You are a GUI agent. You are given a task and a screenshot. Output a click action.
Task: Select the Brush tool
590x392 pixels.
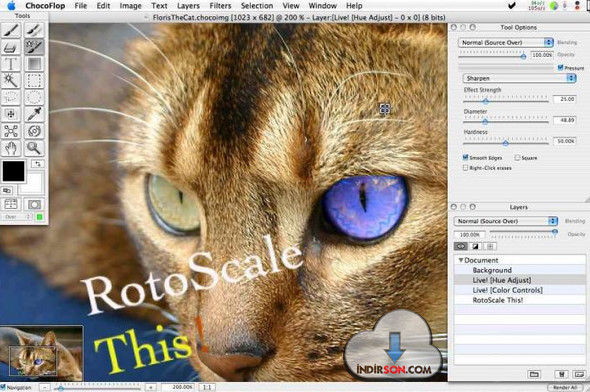pyautogui.click(x=11, y=30)
